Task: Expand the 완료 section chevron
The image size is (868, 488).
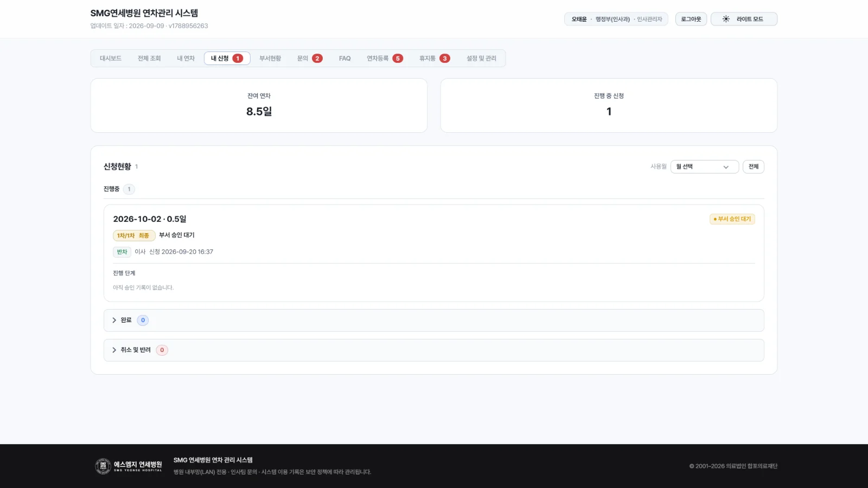Action: [x=114, y=320]
